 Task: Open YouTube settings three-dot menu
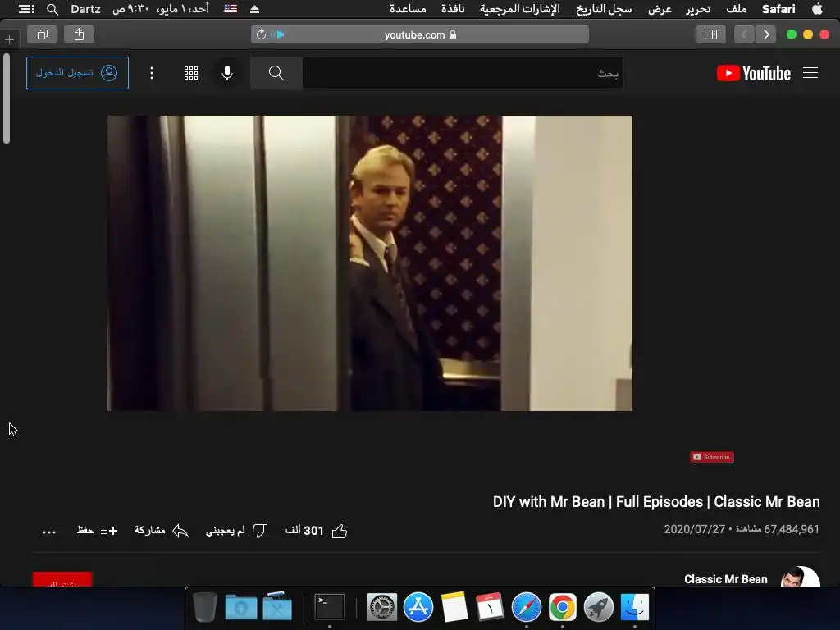coord(152,73)
